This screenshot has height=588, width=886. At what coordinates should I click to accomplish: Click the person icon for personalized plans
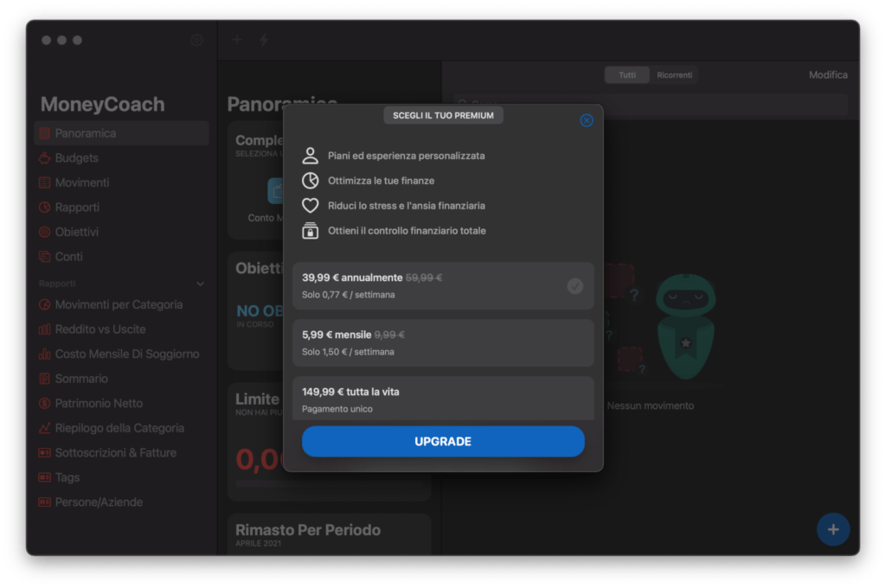coord(310,156)
